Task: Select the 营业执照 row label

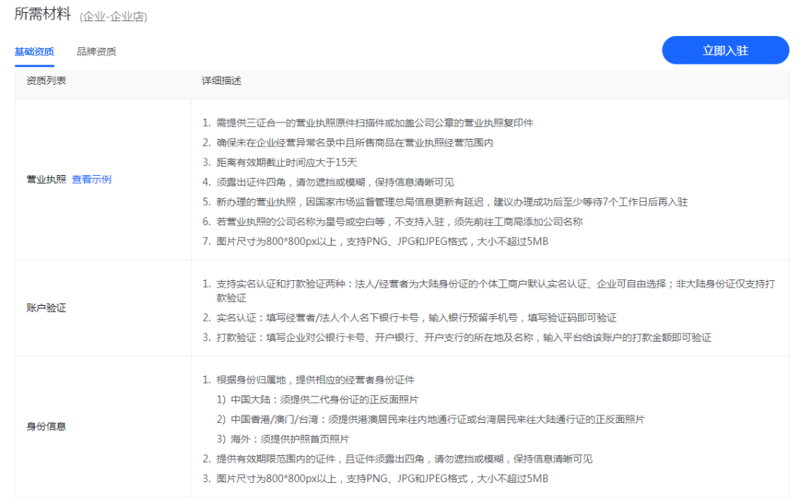Action: point(47,180)
